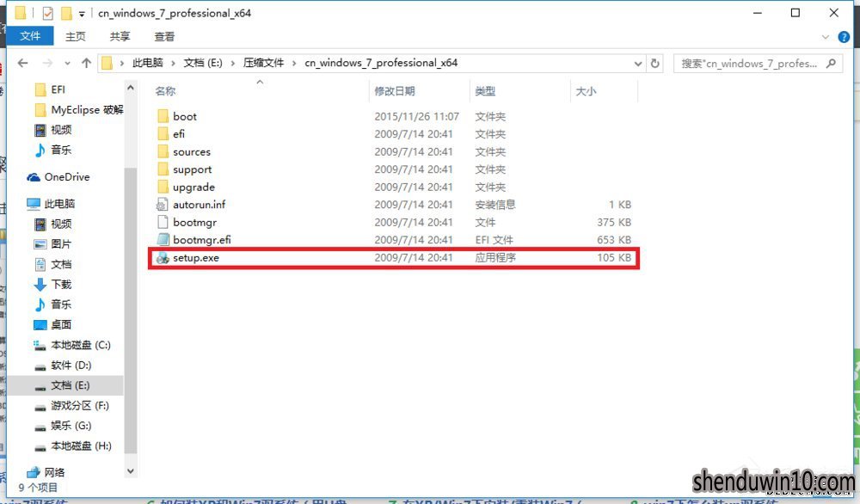Image resolution: width=860 pixels, height=504 pixels.
Task: Sort by the 大小 column header
Action: (x=585, y=91)
